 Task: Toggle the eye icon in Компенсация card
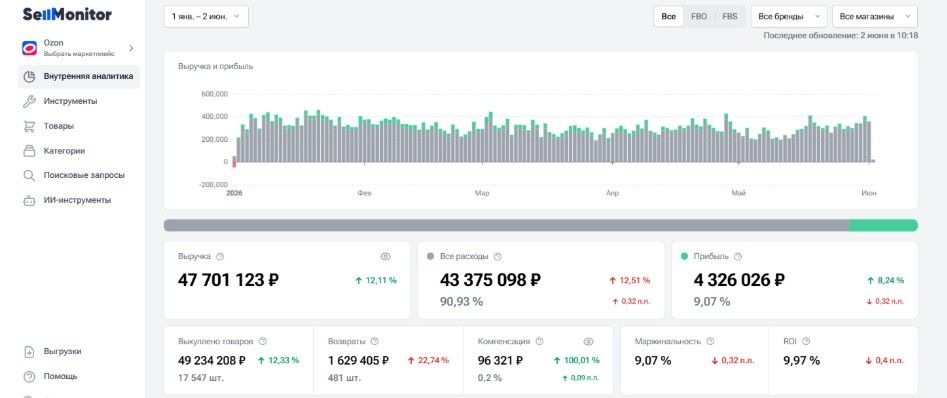coord(588,341)
